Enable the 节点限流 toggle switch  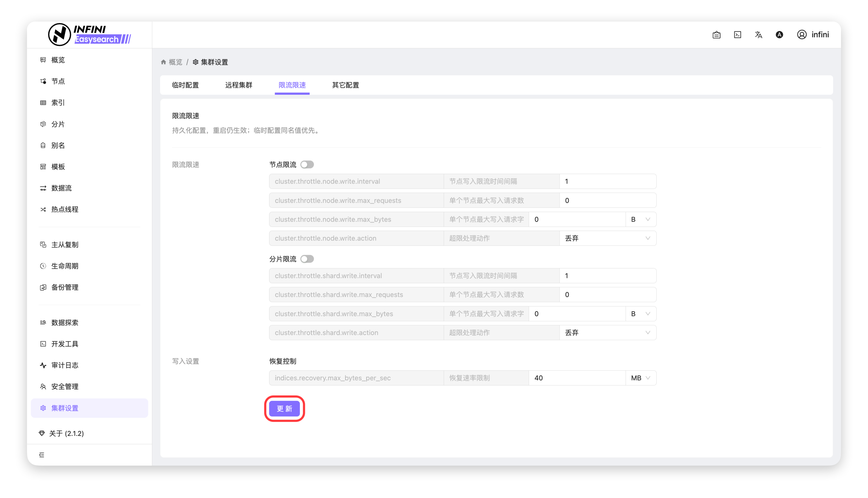click(307, 165)
